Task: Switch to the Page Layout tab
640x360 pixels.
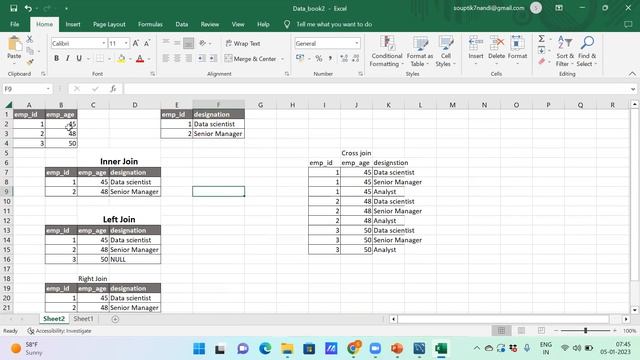Action: point(109,24)
